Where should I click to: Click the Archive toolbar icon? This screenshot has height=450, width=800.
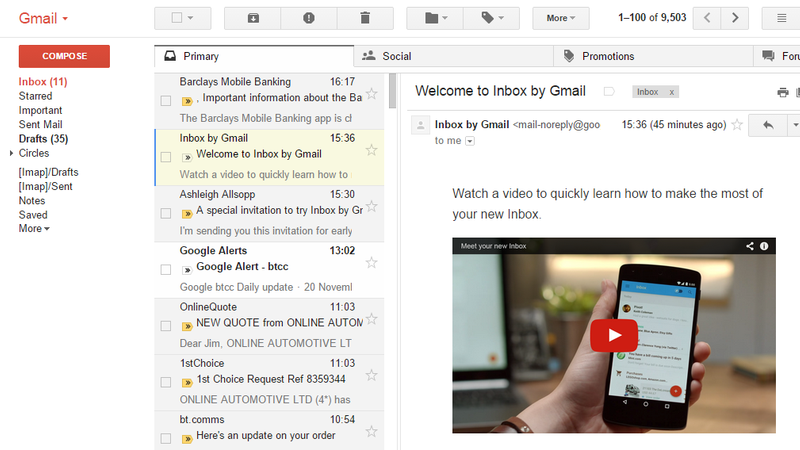pyautogui.click(x=252, y=18)
